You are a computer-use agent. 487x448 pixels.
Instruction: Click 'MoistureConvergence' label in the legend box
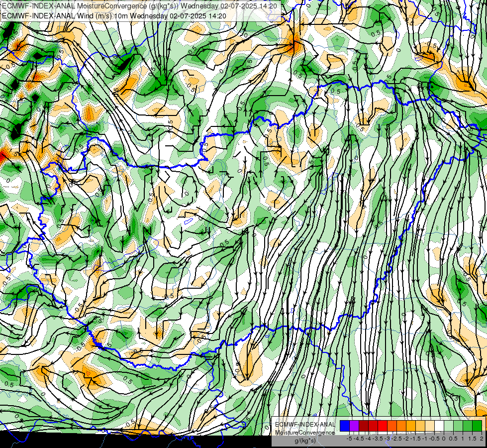[305, 433]
